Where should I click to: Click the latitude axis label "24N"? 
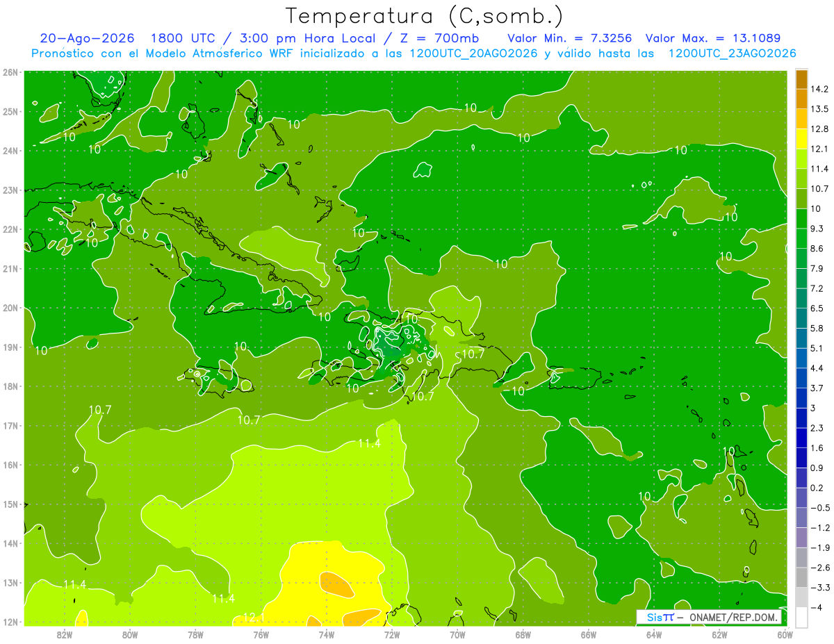[x=10, y=151]
